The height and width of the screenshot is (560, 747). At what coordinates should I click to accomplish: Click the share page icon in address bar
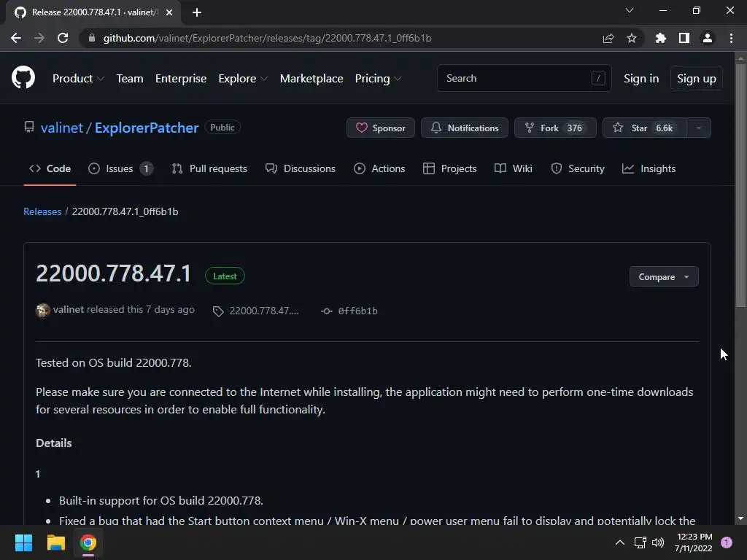tap(608, 38)
